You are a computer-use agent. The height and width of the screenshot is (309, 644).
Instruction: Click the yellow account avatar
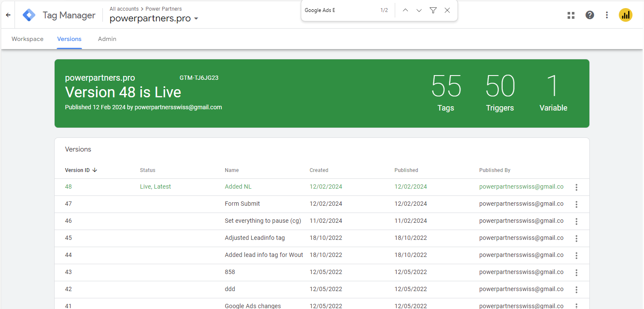pos(626,15)
